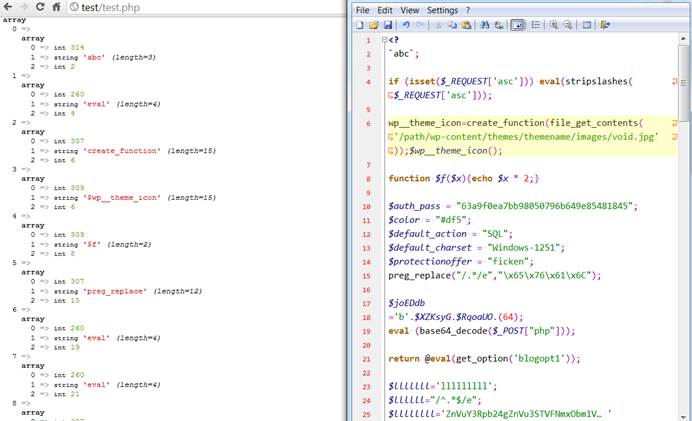The image size is (692, 421).
Task: Click the Paste clipboard icon
Action: [x=466, y=25]
